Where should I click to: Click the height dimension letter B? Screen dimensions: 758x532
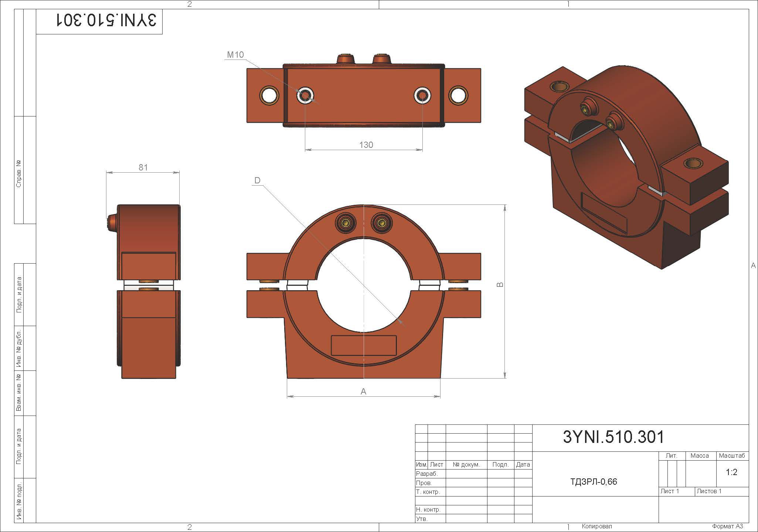[499, 285]
